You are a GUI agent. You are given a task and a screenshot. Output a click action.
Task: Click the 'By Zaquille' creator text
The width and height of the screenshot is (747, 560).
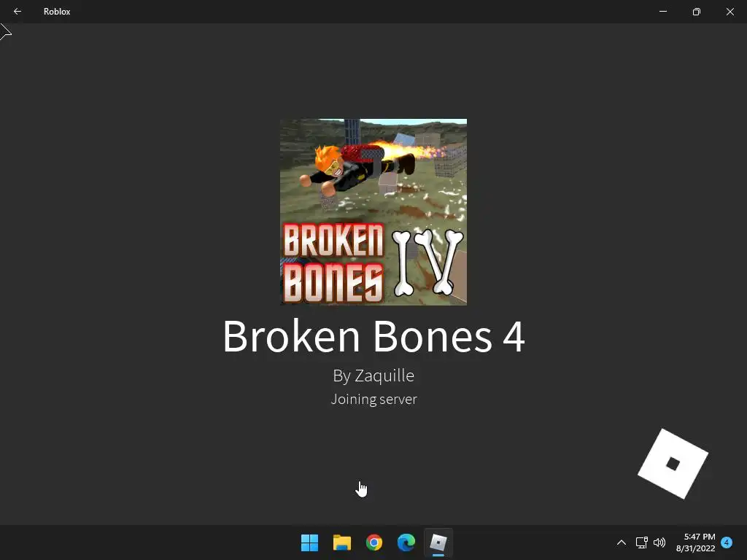tap(373, 376)
